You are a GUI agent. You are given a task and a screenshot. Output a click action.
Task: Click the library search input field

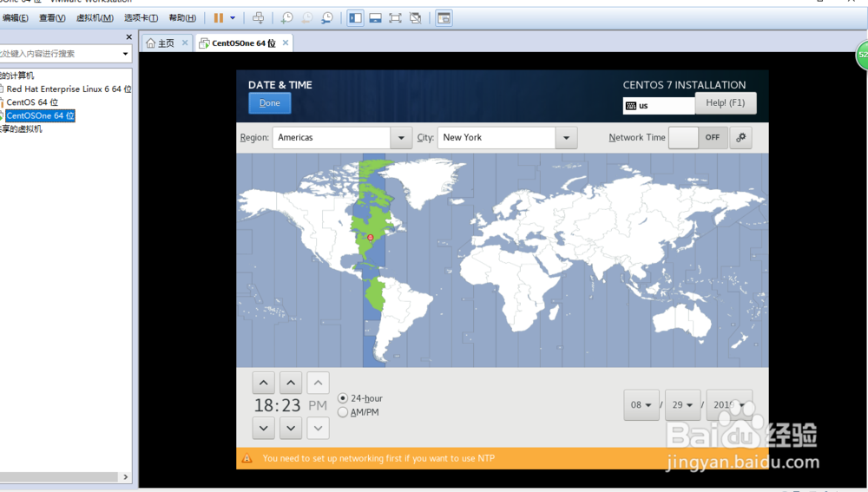(60, 54)
